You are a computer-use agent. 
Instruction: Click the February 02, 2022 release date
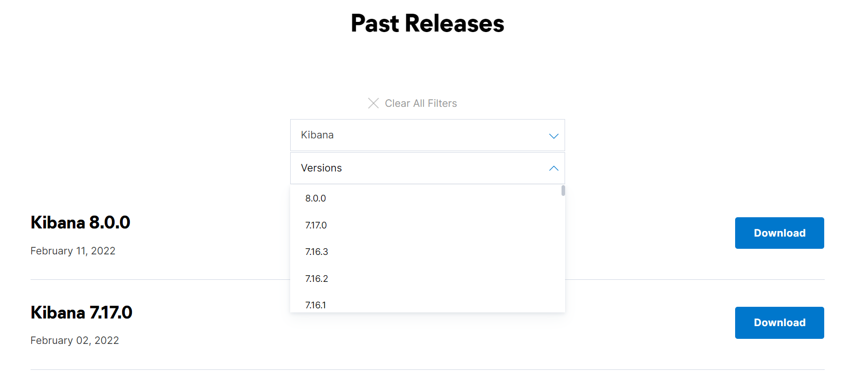[x=75, y=340]
